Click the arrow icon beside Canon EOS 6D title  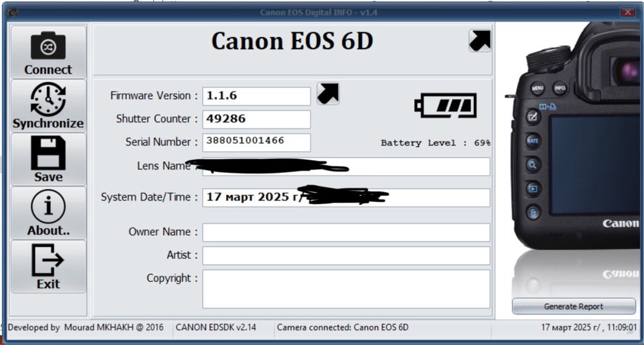click(480, 41)
